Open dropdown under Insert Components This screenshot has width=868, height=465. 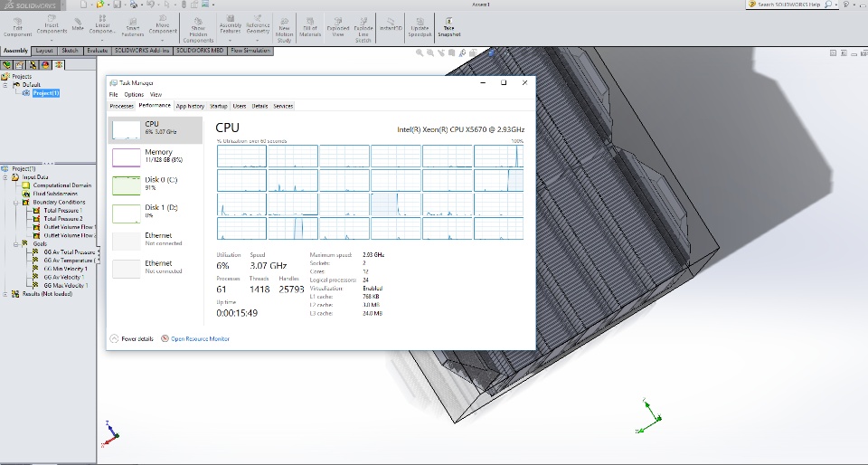(52, 40)
